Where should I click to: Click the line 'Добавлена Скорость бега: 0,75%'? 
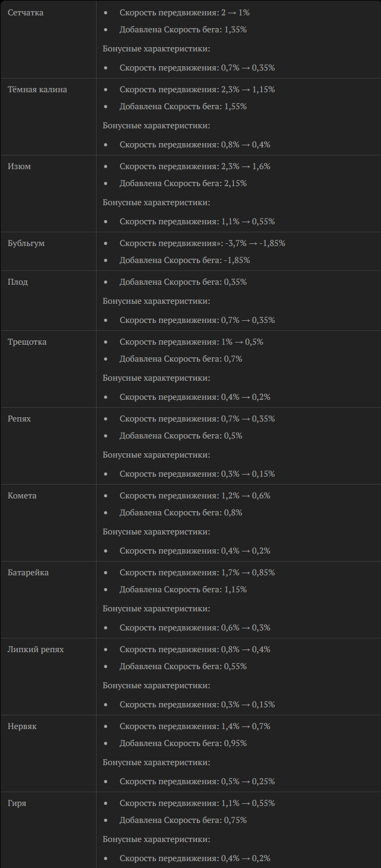(x=183, y=820)
